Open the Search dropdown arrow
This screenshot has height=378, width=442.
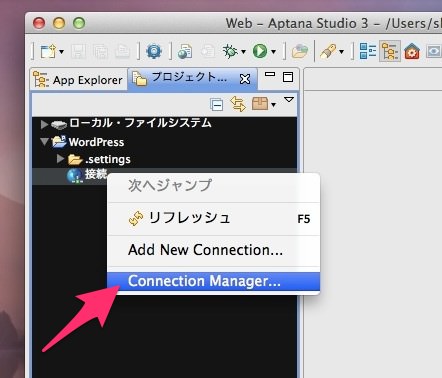tap(341, 52)
